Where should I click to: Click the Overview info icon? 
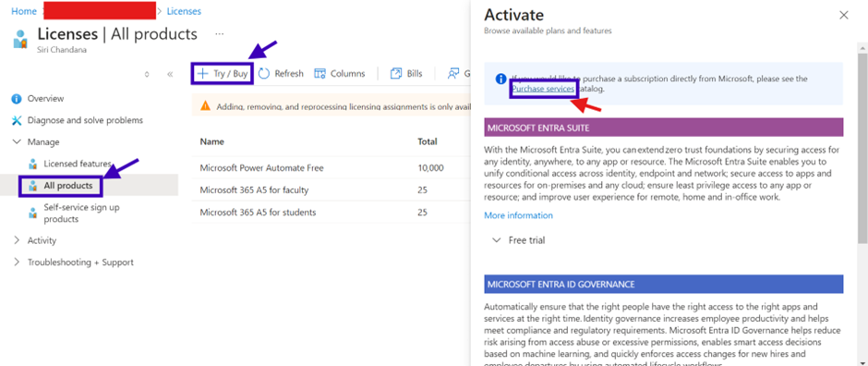point(17,99)
